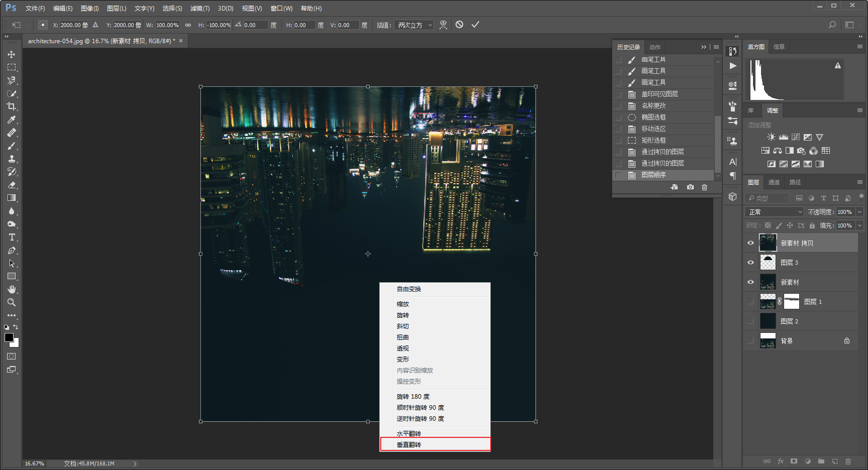Select the Horizontal Type tool

click(11, 237)
